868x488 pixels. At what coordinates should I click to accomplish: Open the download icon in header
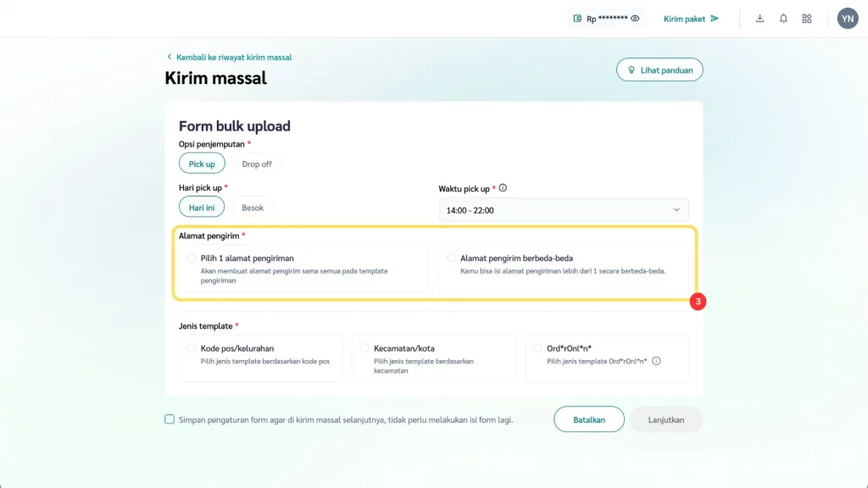[x=759, y=19]
